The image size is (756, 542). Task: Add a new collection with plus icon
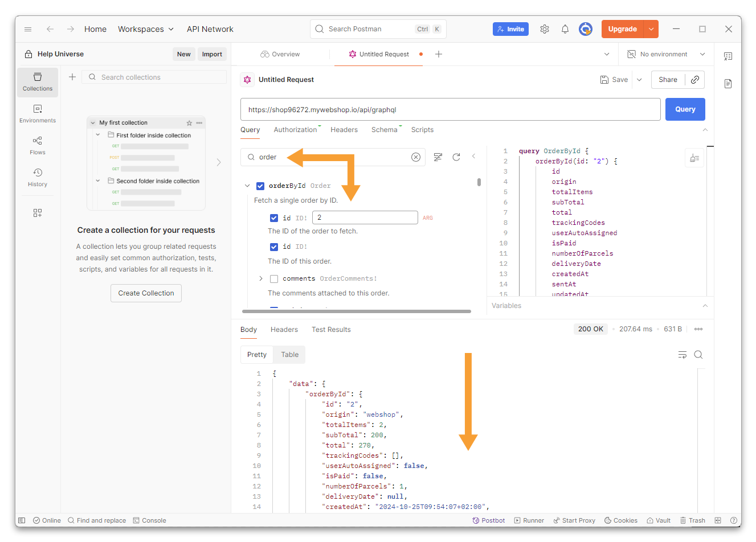(72, 77)
